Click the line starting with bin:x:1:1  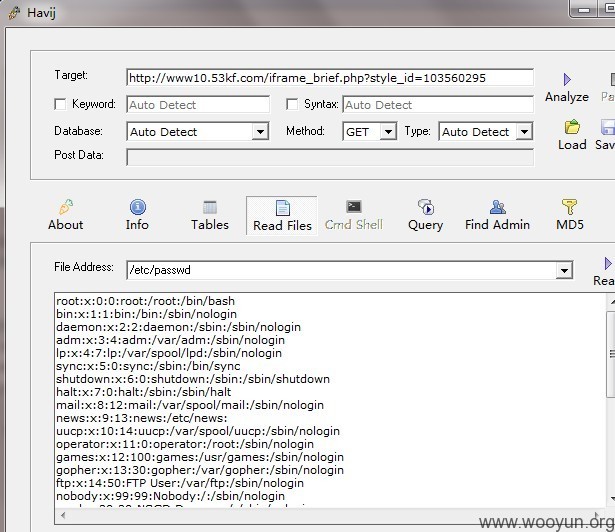[x=146, y=314]
